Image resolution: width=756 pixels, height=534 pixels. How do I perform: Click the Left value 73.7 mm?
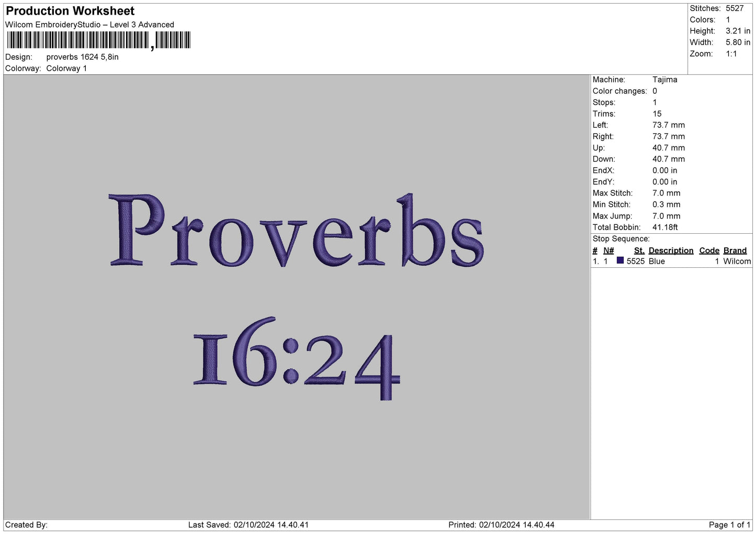tap(669, 125)
